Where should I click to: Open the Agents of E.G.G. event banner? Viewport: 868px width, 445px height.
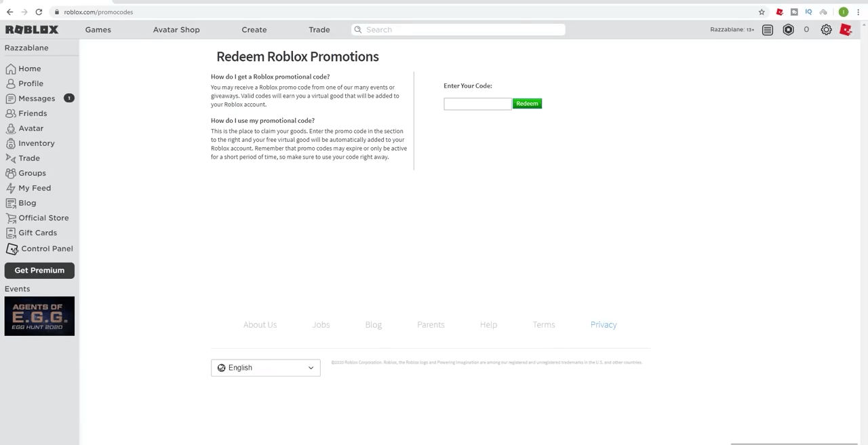39,316
